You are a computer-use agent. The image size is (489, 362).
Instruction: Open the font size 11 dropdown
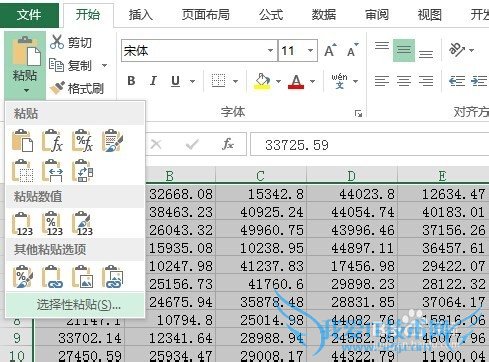310,51
